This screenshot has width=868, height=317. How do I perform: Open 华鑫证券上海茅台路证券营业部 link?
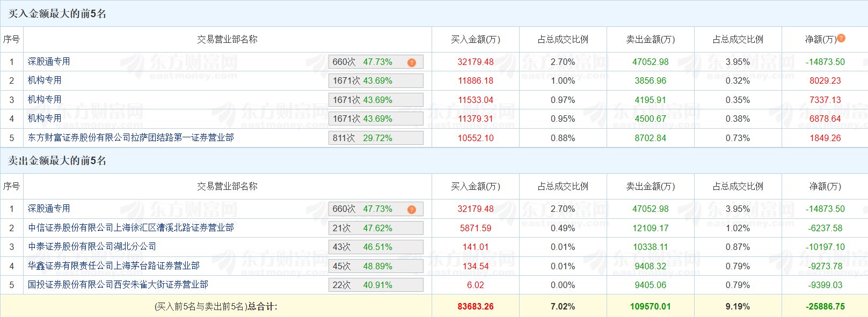113,266
